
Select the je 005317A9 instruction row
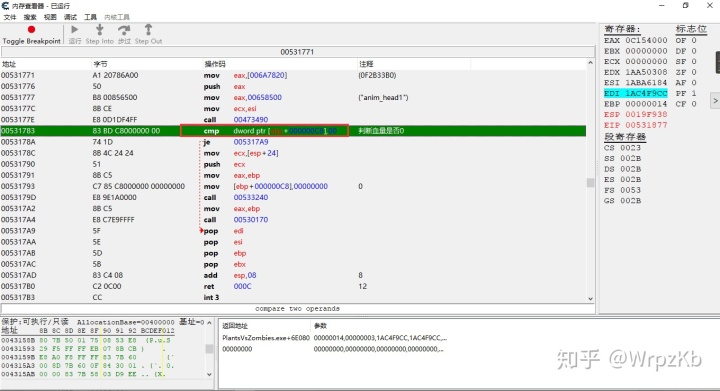pyautogui.click(x=293, y=142)
